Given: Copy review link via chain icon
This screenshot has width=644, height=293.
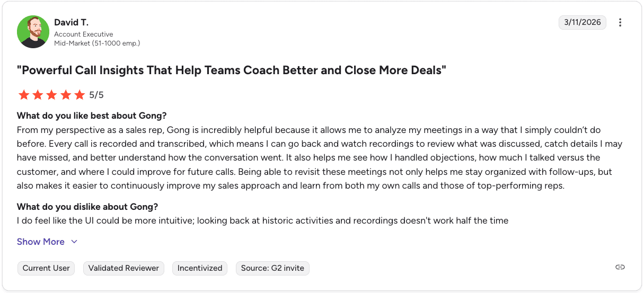Looking at the screenshot, I should pos(620,267).
